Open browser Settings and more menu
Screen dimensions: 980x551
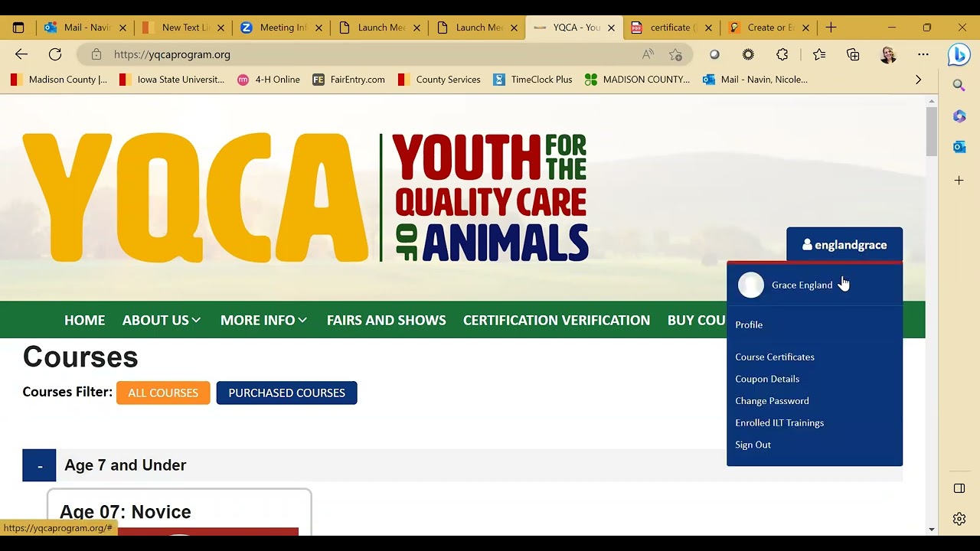click(x=923, y=54)
